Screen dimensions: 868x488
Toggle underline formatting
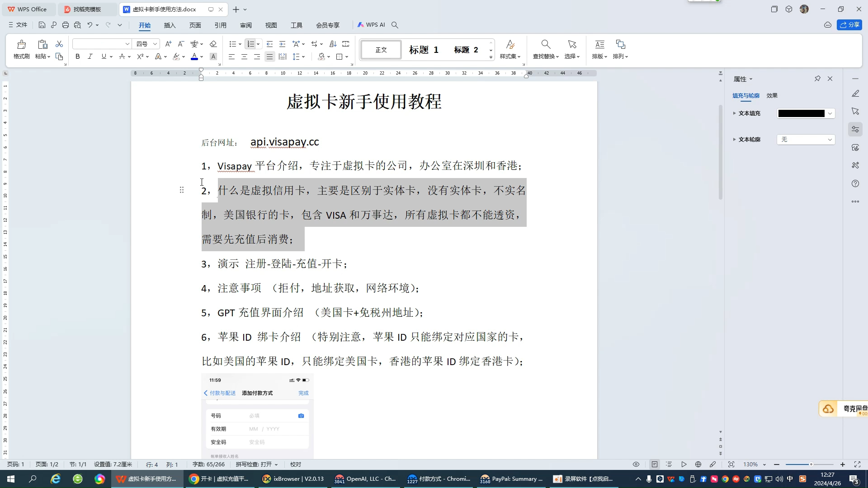(x=104, y=56)
